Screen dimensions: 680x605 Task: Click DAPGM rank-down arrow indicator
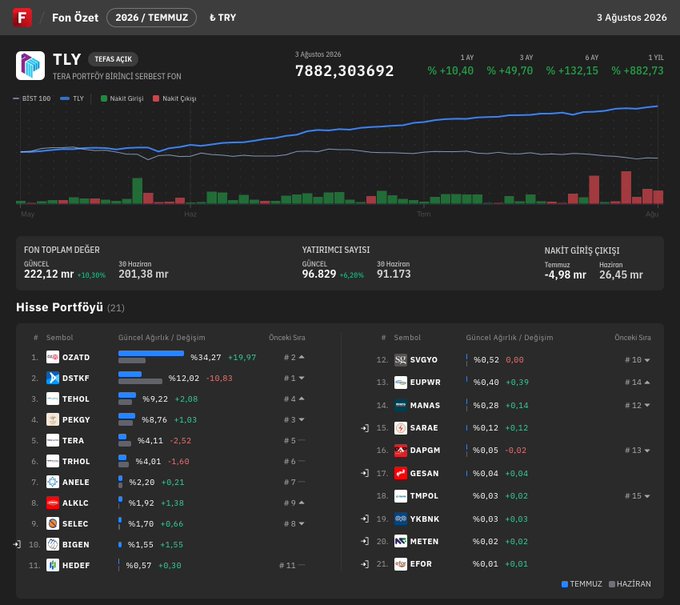click(647, 451)
